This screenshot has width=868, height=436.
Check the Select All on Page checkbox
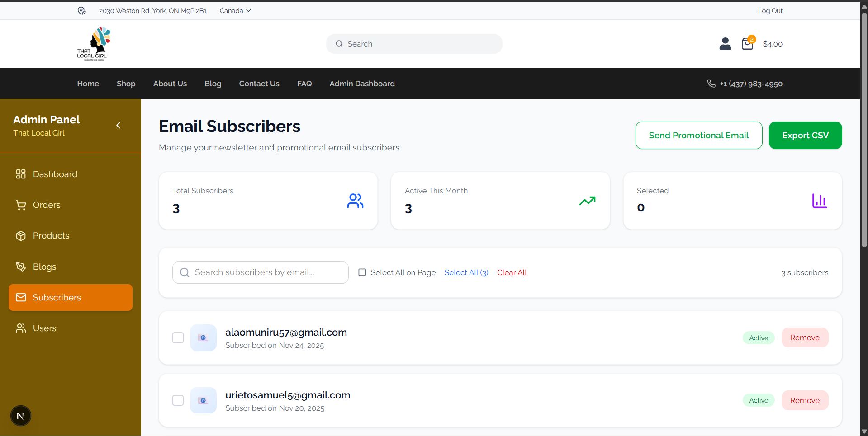(x=362, y=272)
